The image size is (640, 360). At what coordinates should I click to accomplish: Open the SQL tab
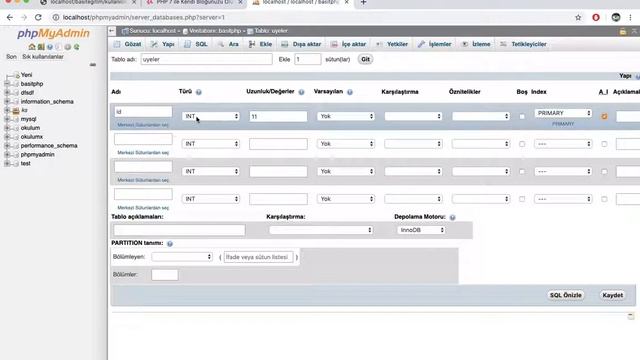coord(196,44)
